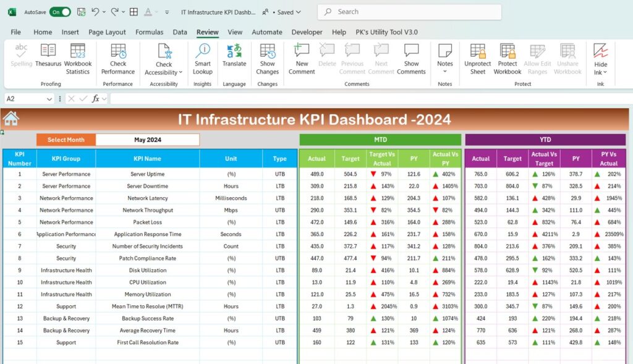633x364 pixels.
Task: Open the Name Box dropdown
Action: coord(49,99)
